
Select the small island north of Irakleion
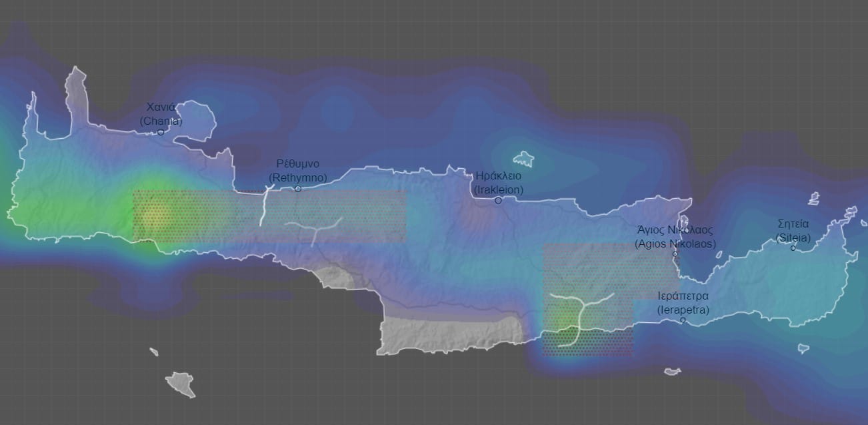click(x=523, y=159)
